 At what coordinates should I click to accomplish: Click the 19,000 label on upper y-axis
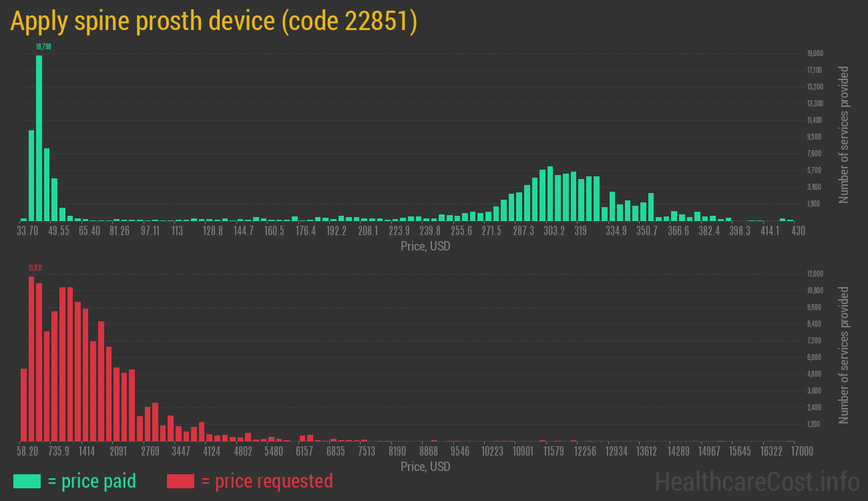(815, 53)
